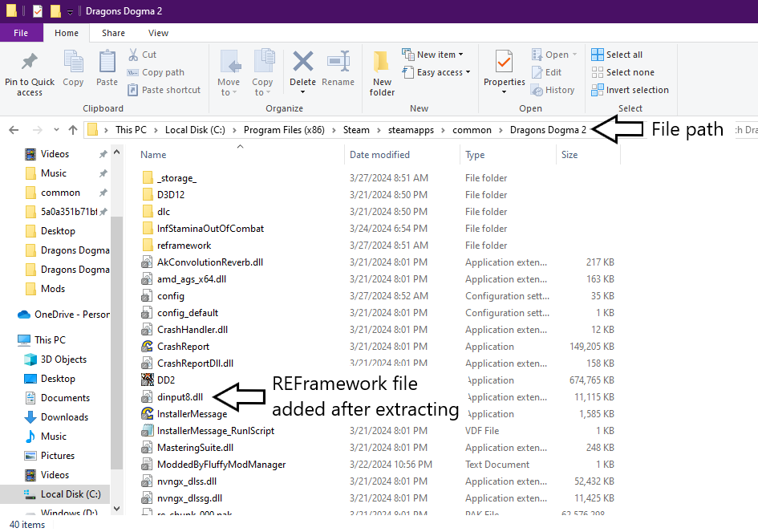Click the History icon
Image resolution: width=758 pixels, height=532 pixels.
[537, 90]
